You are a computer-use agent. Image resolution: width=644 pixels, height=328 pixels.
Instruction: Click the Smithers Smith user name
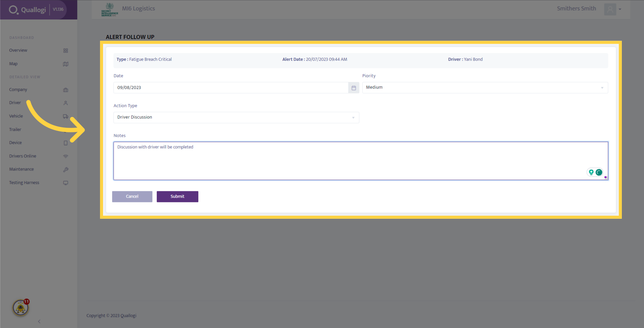[x=577, y=9]
